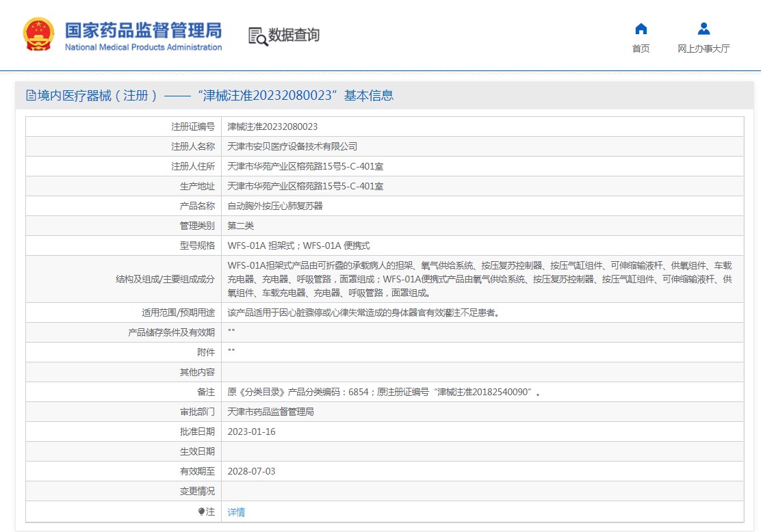Click the 适用范围 intended use sentence

[x=364, y=312]
